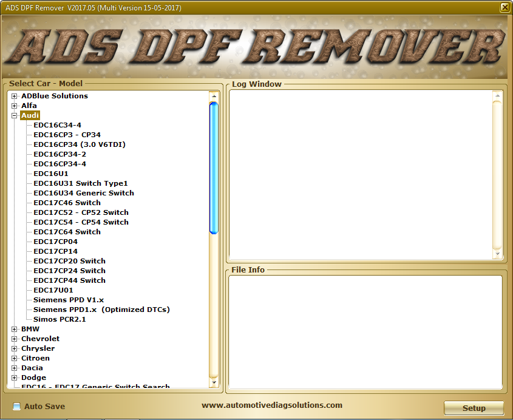Viewport: 513px width, 420px height.
Task: Expand the Dodge tree node
Action: coord(14,378)
